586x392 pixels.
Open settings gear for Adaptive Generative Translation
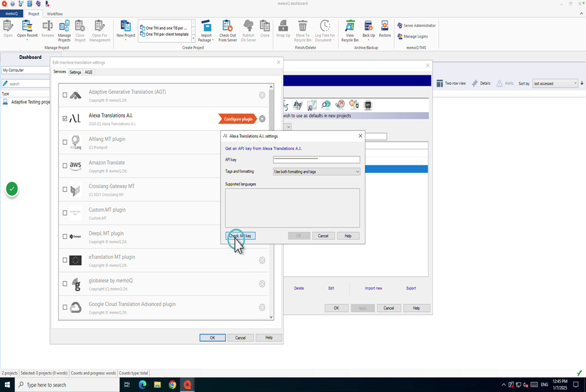click(262, 95)
